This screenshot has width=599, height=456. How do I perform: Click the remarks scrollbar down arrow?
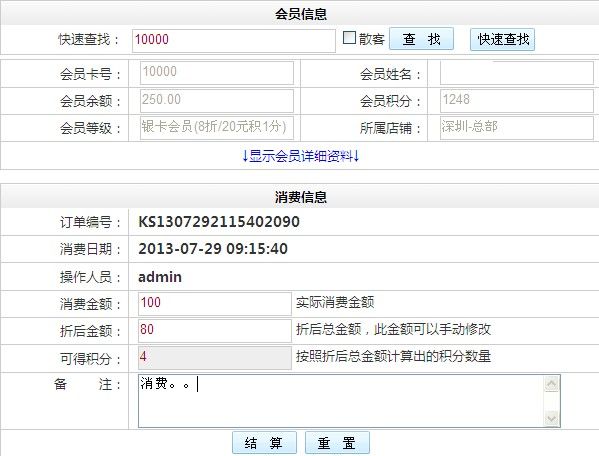tap(551, 419)
